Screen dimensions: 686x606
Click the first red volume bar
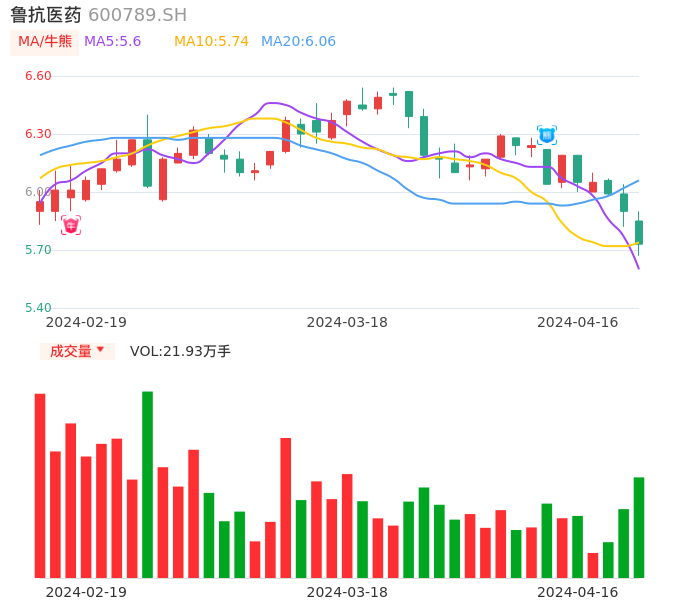pyautogui.click(x=40, y=485)
